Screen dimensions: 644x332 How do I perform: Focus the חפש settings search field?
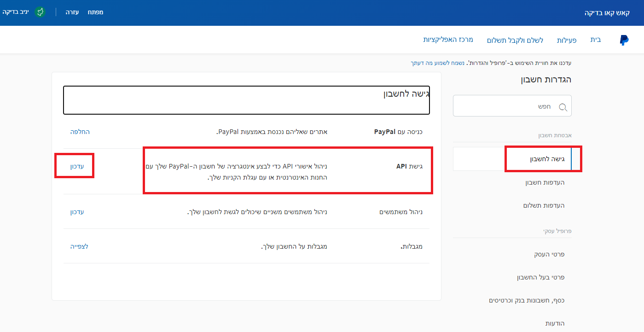pos(512,106)
